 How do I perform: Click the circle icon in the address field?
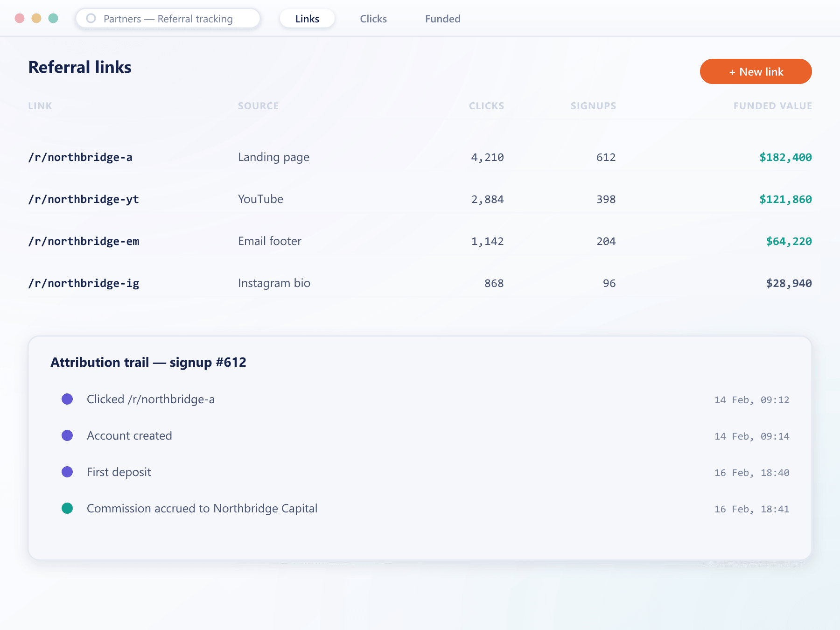click(x=91, y=18)
